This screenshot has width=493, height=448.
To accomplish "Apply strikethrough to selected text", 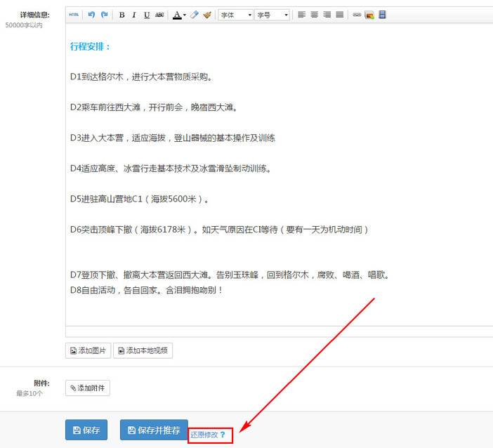I will click(159, 15).
